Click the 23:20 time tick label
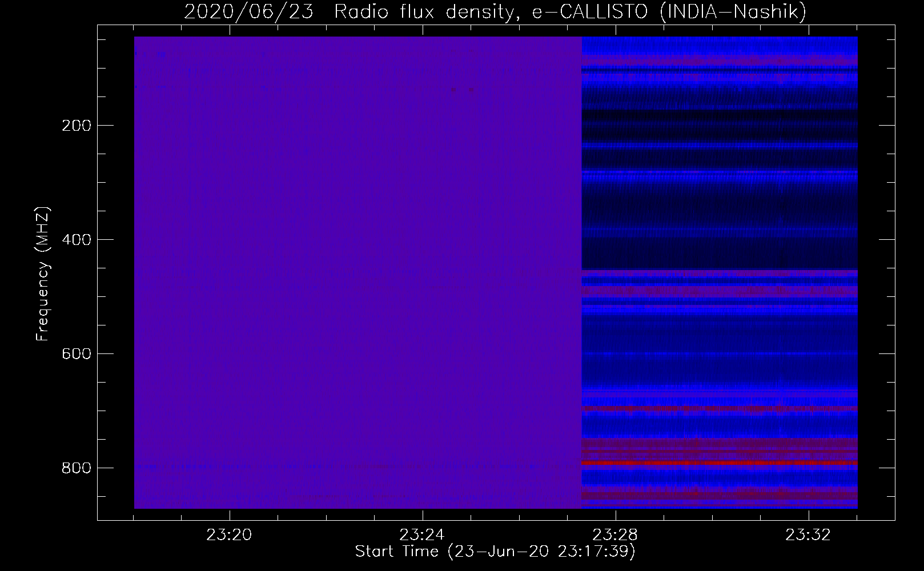 (230, 535)
